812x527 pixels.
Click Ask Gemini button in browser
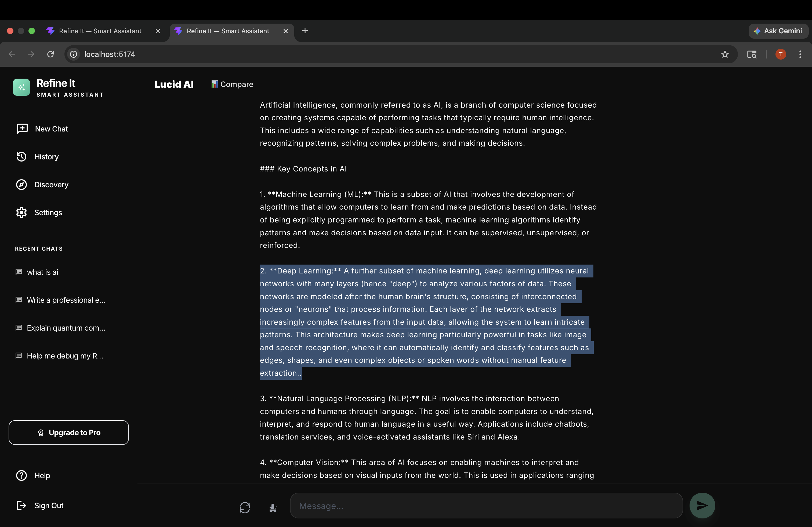pyautogui.click(x=778, y=31)
